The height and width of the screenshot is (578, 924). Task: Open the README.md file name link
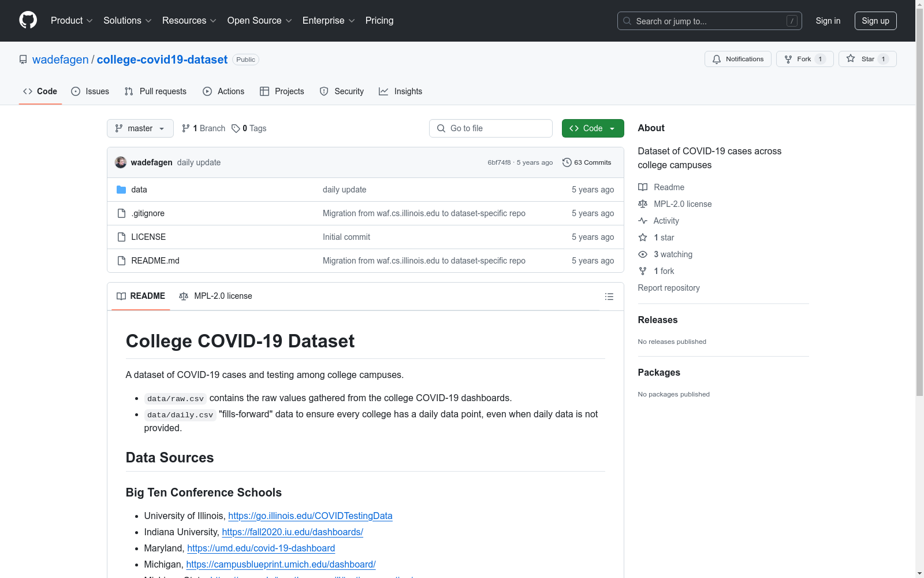tap(155, 261)
